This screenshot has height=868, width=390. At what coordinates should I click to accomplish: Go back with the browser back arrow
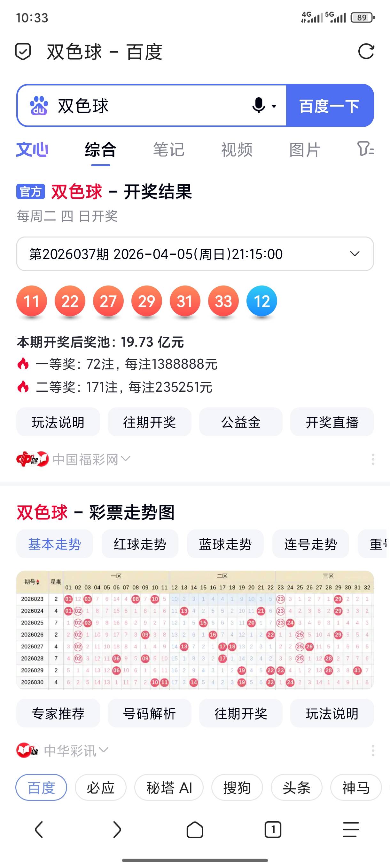tap(39, 830)
